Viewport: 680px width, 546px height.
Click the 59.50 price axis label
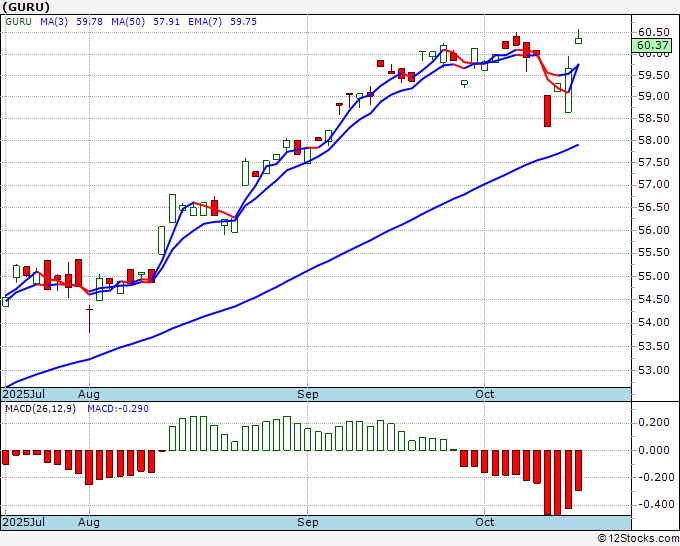point(654,75)
